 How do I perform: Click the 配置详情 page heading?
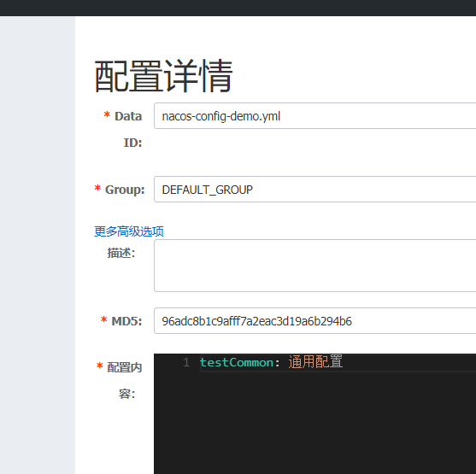163,76
